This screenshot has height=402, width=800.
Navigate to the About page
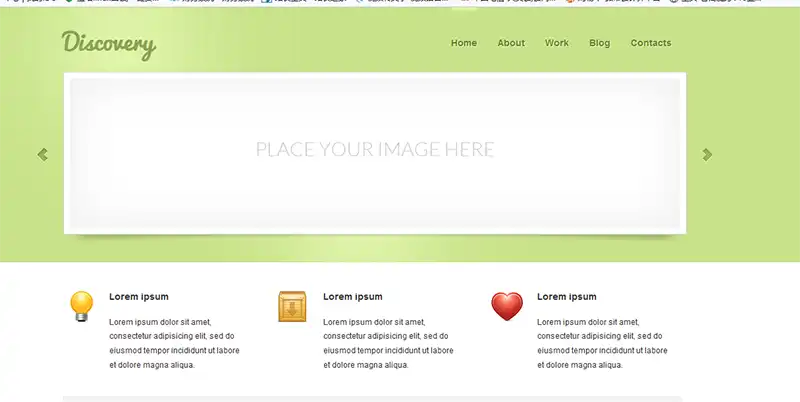pyautogui.click(x=511, y=43)
